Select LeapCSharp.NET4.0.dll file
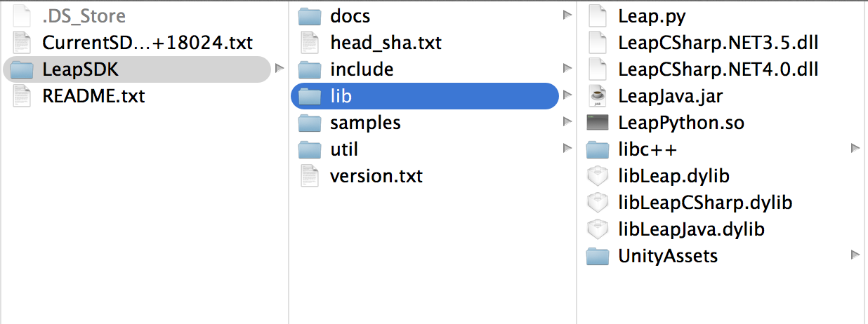The width and height of the screenshot is (868, 324). 718,69
